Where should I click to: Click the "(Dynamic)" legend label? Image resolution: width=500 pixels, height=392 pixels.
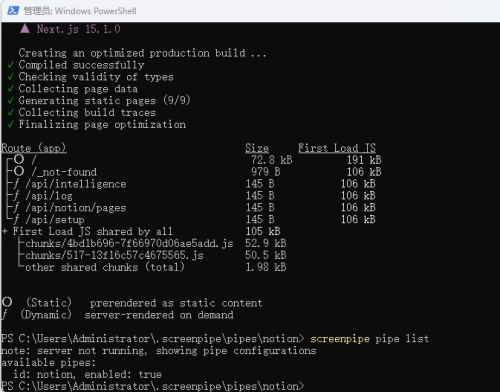coord(46,315)
